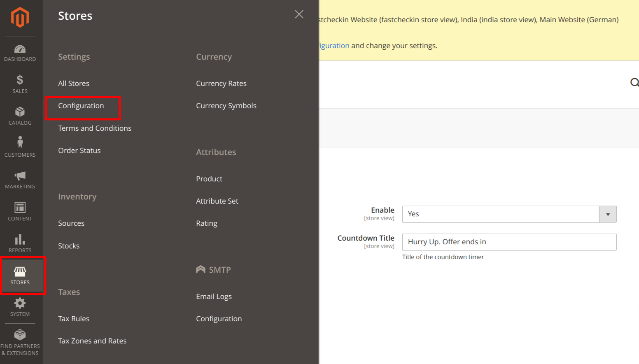
Task: Select Configuration under Settings
Action: coord(81,106)
